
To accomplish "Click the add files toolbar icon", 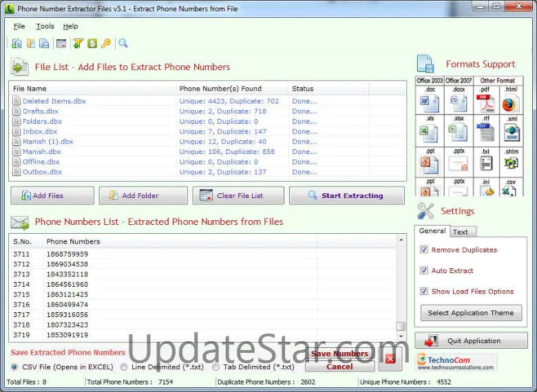I will click(17, 43).
